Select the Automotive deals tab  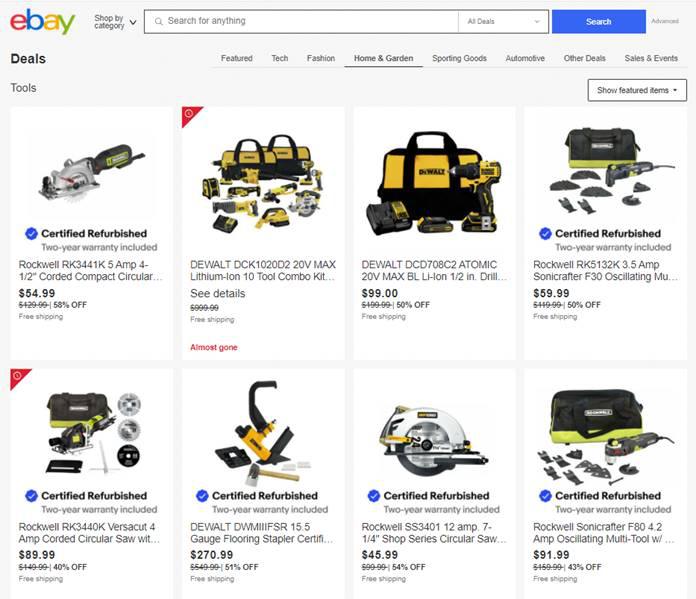(525, 58)
